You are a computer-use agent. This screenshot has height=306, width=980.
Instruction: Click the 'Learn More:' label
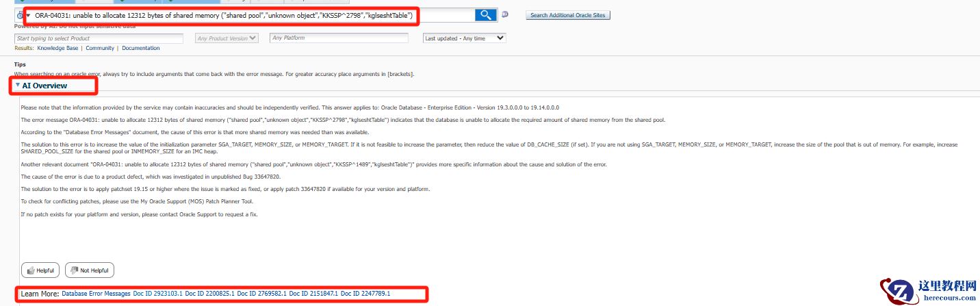tap(40, 294)
